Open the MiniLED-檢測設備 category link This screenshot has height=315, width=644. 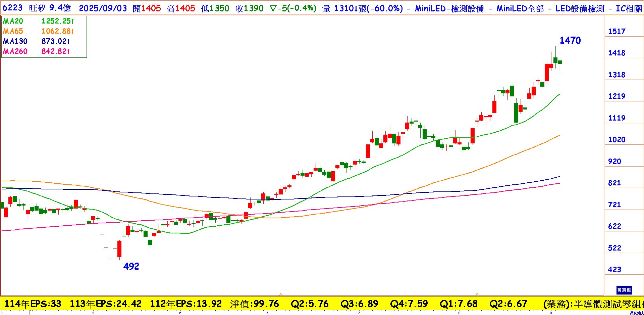449,9
